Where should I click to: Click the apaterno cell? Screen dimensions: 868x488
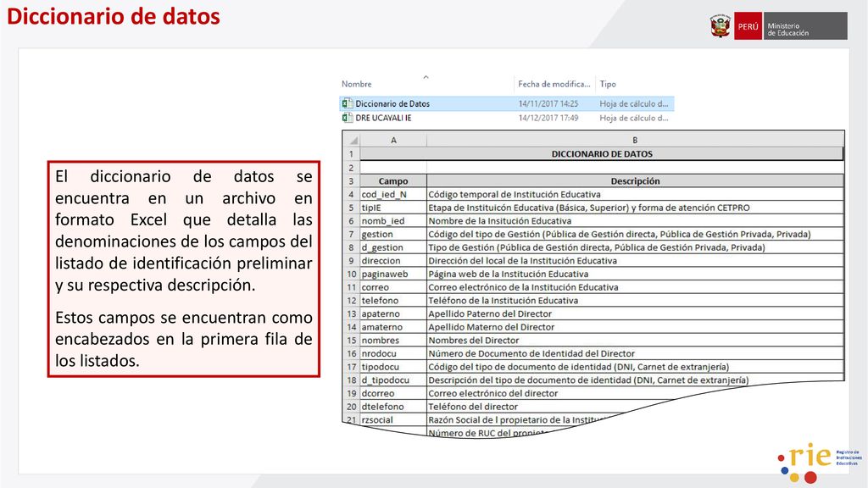pos(393,313)
